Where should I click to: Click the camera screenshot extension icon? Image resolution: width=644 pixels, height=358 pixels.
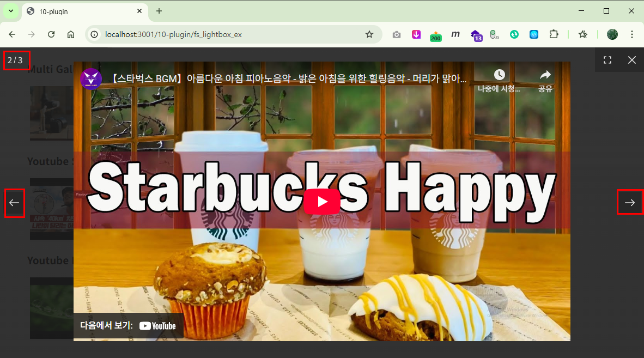coord(396,34)
